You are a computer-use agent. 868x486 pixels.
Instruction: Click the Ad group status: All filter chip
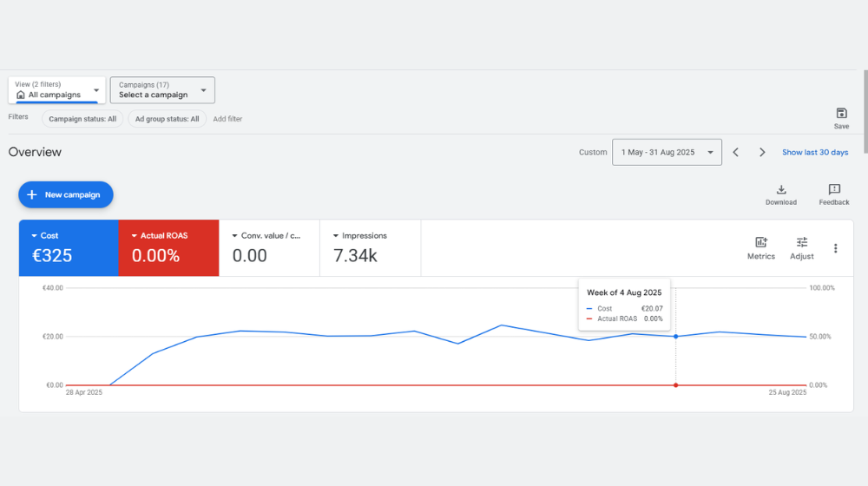point(168,119)
